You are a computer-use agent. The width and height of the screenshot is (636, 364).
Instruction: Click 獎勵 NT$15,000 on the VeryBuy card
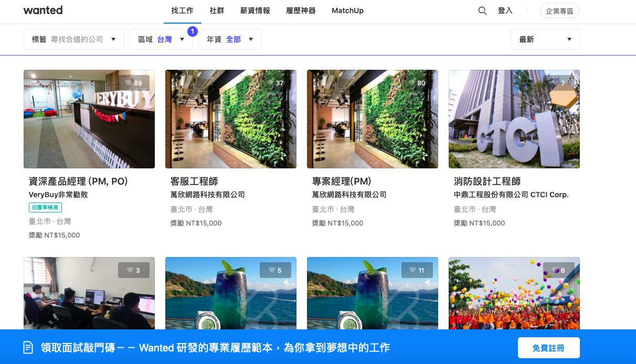pyautogui.click(x=55, y=235)
